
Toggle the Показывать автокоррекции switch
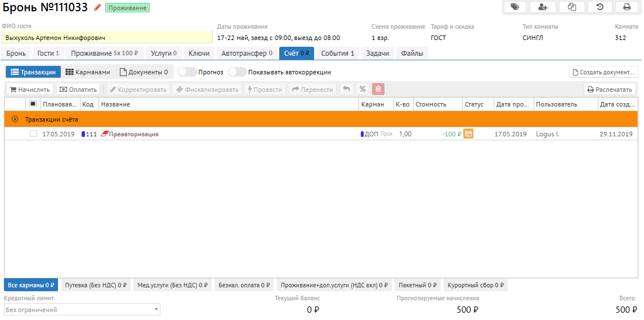tap(238, 72)
